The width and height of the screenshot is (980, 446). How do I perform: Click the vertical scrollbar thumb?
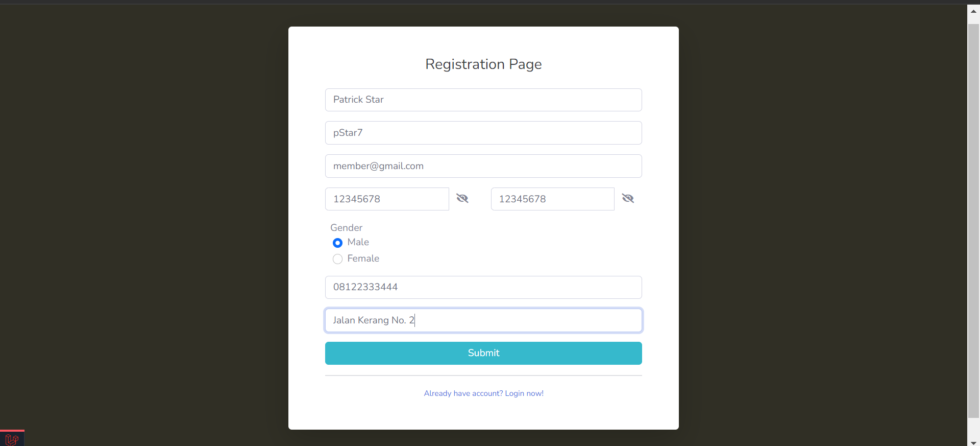973,220
